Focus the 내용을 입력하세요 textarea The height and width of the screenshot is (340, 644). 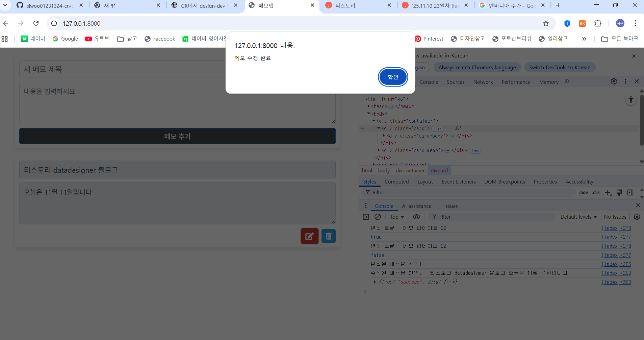tap(177, 103)
